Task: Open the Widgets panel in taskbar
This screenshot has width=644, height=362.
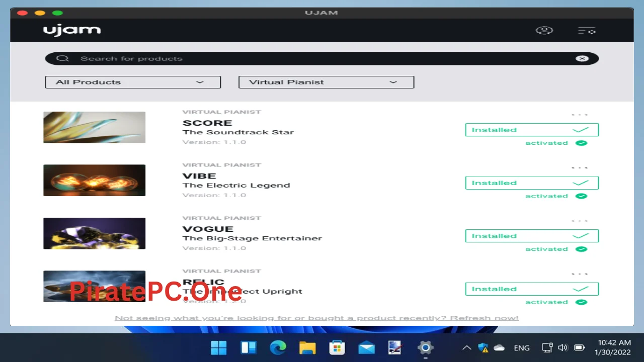Action: 249,347
